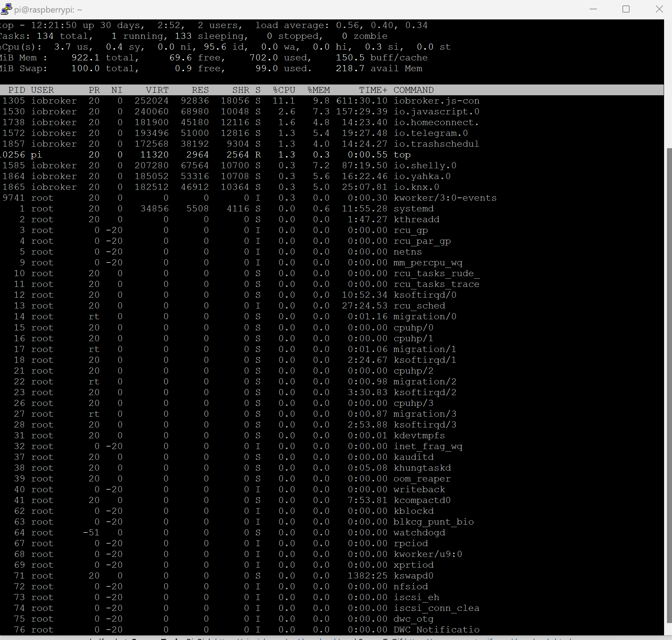Click the 'io.shelly.0' command name
The height and width of the screenshot is (640, 672).
tap(425, 165)
